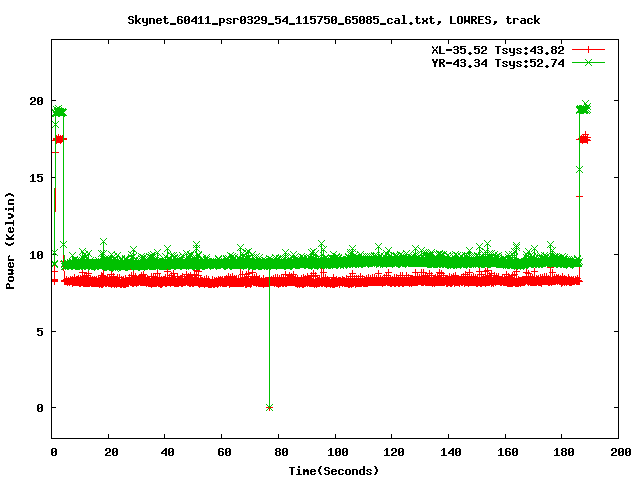
Task: Click the y-axis tick label 5
Action: point(40,332)
